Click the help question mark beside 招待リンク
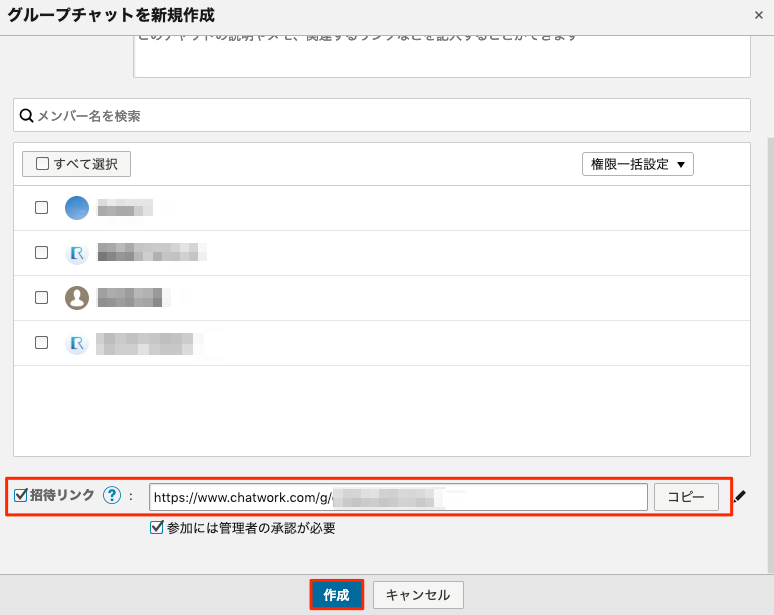774x615 pixels. (112, 496)
